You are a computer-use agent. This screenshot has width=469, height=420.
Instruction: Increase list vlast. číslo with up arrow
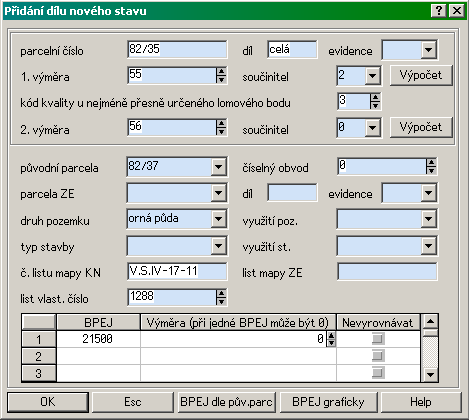coord(221,293)
